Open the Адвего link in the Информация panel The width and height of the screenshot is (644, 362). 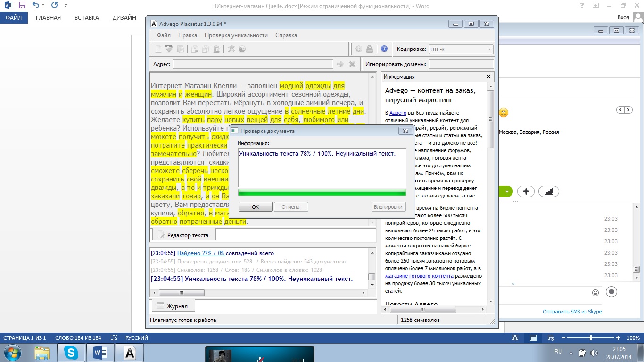point(398,113)
